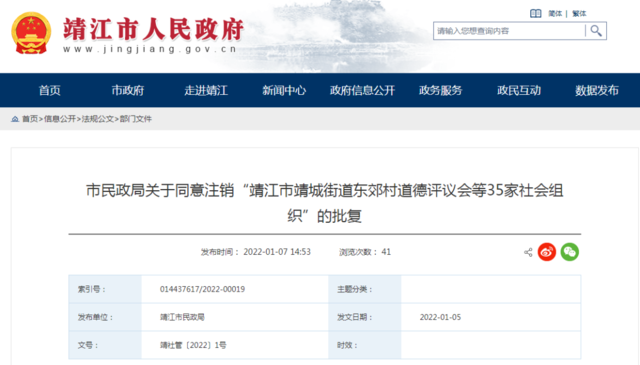
Task: Go to 法规公文 in breadcrumb
Action: pos(98,119)
